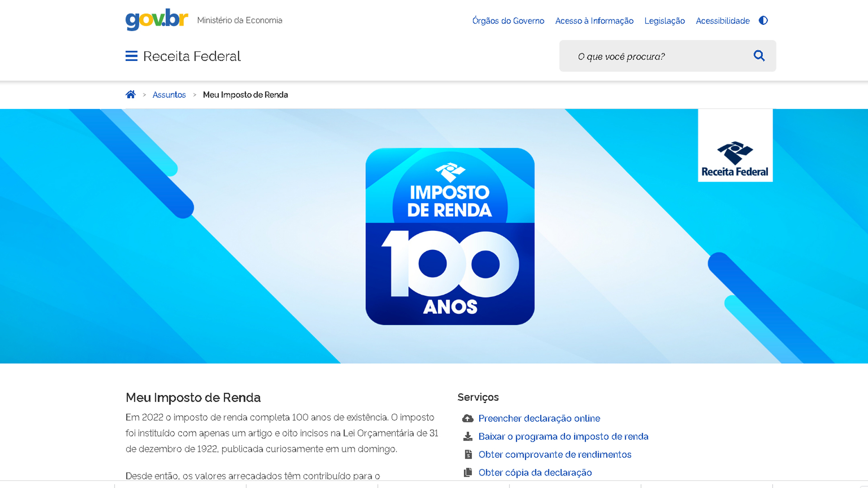Open the Legislação link
The image size is (868, 488).
click(665, 21)
